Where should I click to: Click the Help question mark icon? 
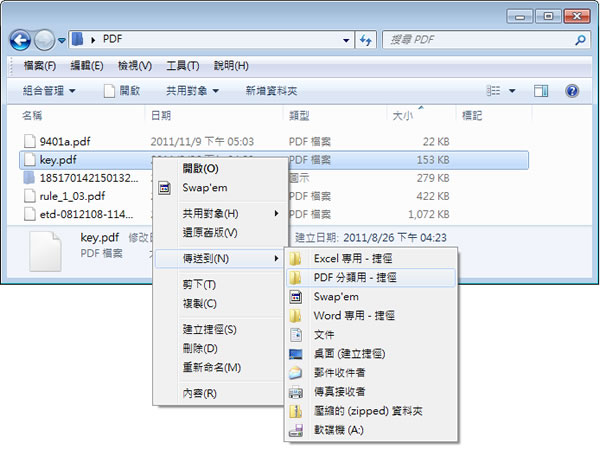(x=571, y=90)
